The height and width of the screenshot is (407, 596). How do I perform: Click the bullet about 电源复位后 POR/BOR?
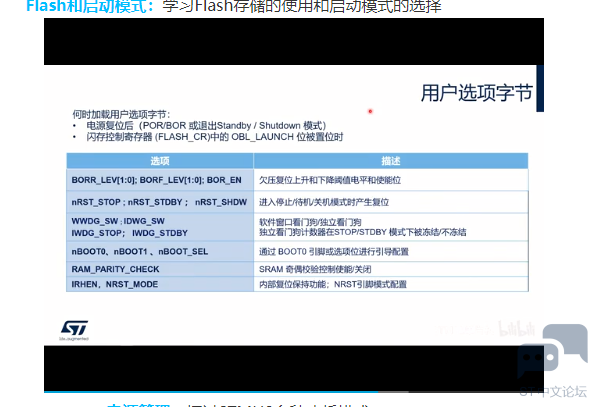[206, 126]
